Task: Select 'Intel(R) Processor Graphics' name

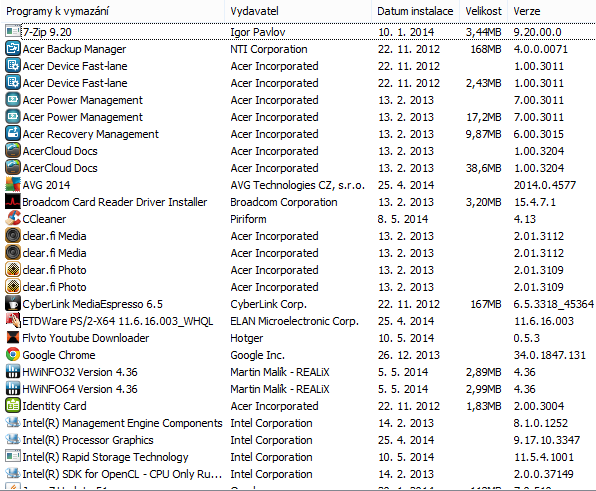Action: (x=88, y=440)
